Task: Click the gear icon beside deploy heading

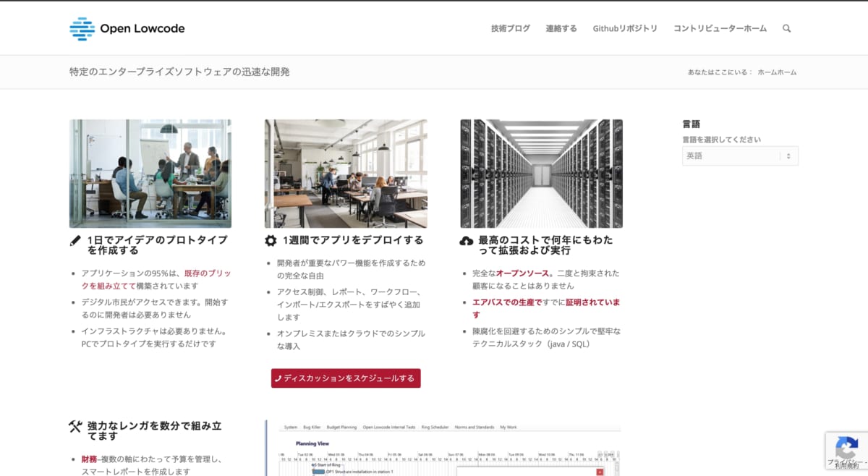Action: pyautogui.click(x=271, y=240)
